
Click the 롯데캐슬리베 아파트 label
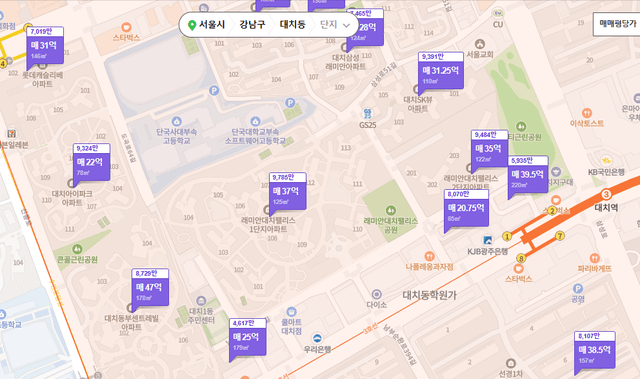42,80
